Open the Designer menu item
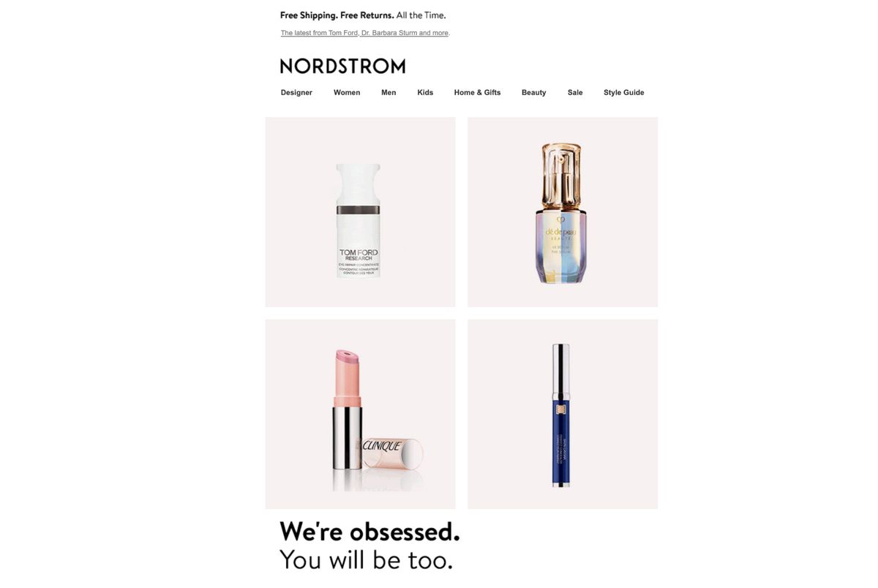This screenshot has height=588, width=878. point(296,92)
